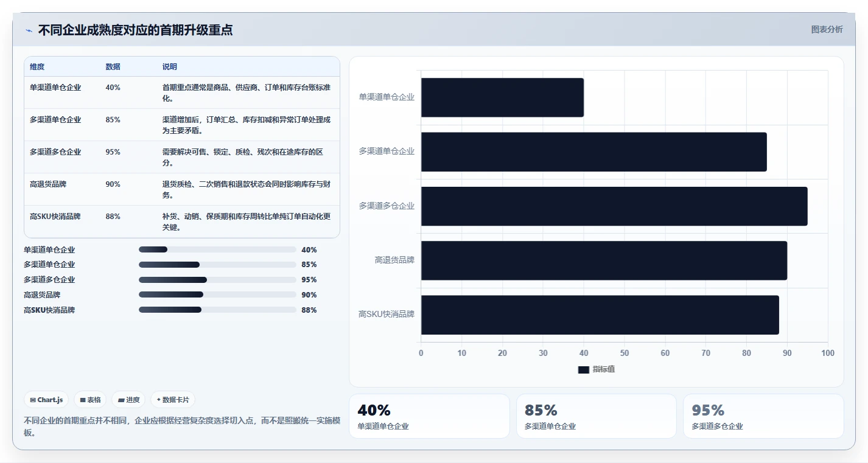Click the 多渠道多仓企业 progress bar
This screenshot has width=868, height=463.
coord(217,280)
